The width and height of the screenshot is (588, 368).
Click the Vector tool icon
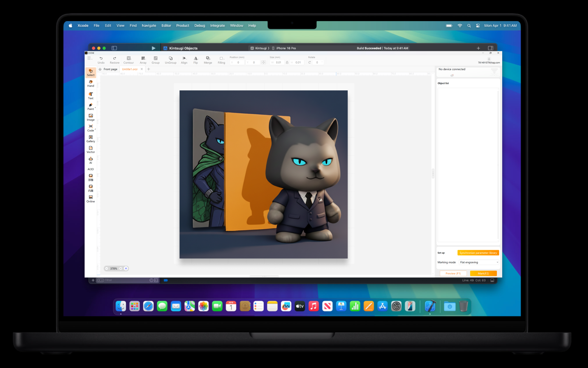(91, 150)
